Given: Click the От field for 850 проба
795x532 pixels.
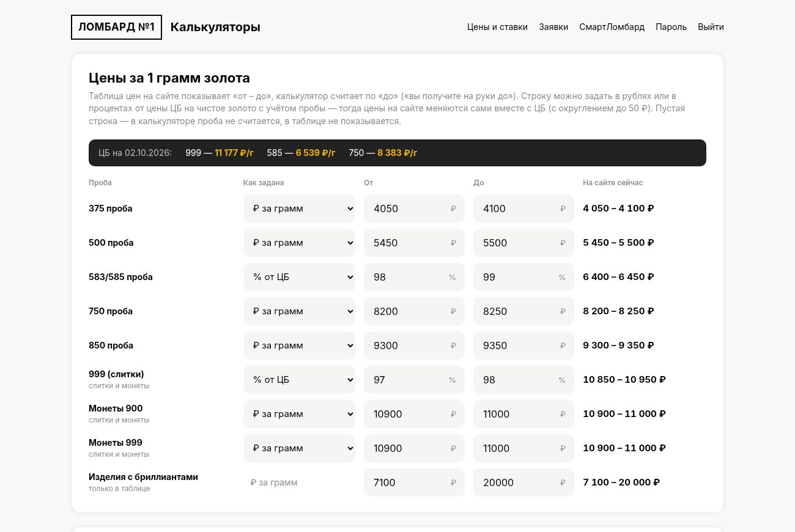Looking at the screenshot, I should 414,345.
